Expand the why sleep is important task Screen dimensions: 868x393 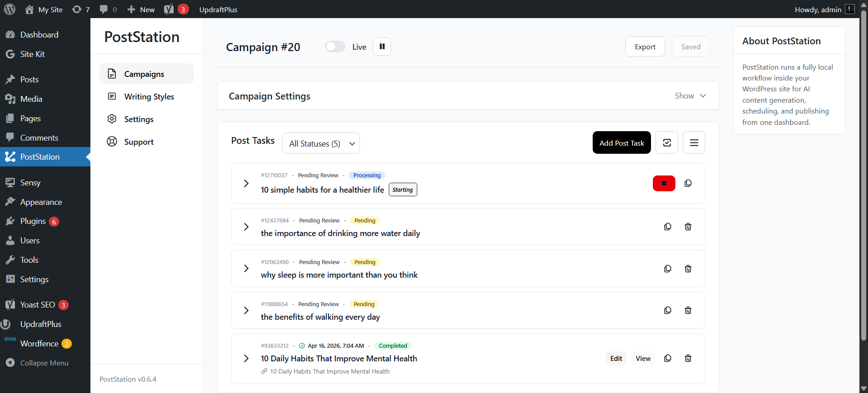click(246, 268)
